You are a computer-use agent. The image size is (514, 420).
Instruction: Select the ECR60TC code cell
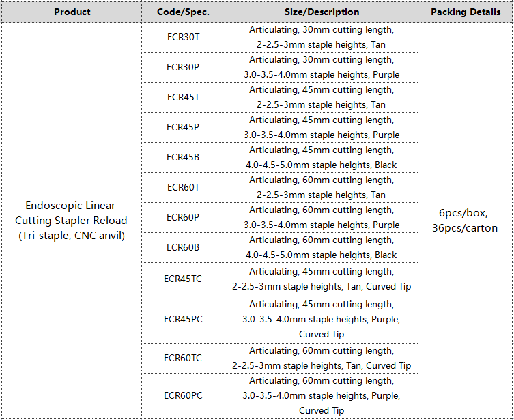[183, 358]
